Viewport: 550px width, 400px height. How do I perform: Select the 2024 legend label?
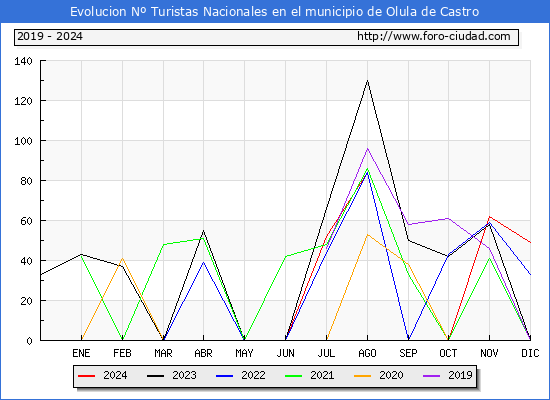[115, 375]
